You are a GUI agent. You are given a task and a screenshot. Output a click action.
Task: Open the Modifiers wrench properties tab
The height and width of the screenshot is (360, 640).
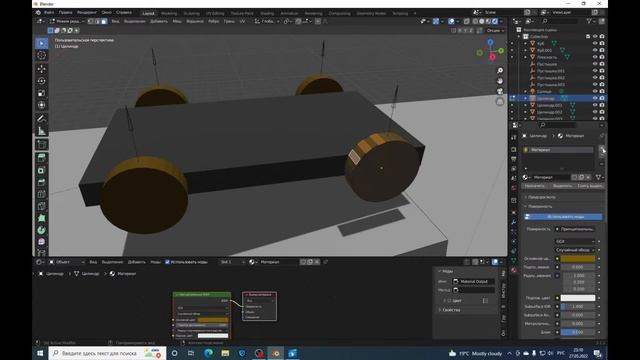pos(514,222)
